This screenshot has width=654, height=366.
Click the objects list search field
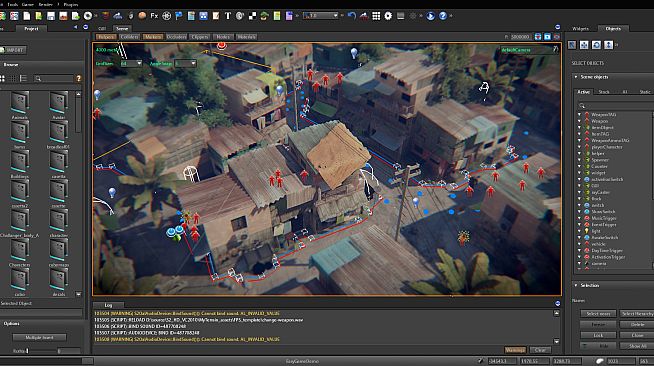pos(616,105)
